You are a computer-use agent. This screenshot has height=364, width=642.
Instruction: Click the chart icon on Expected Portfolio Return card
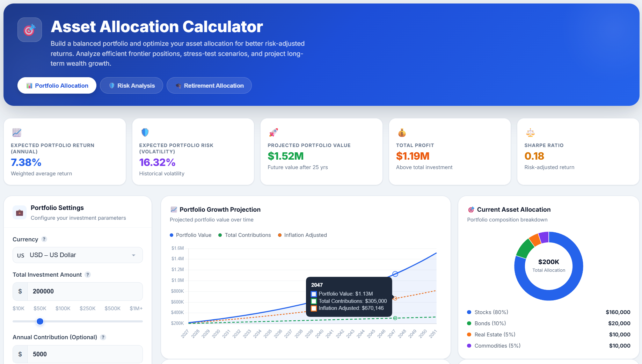[17, 132]
